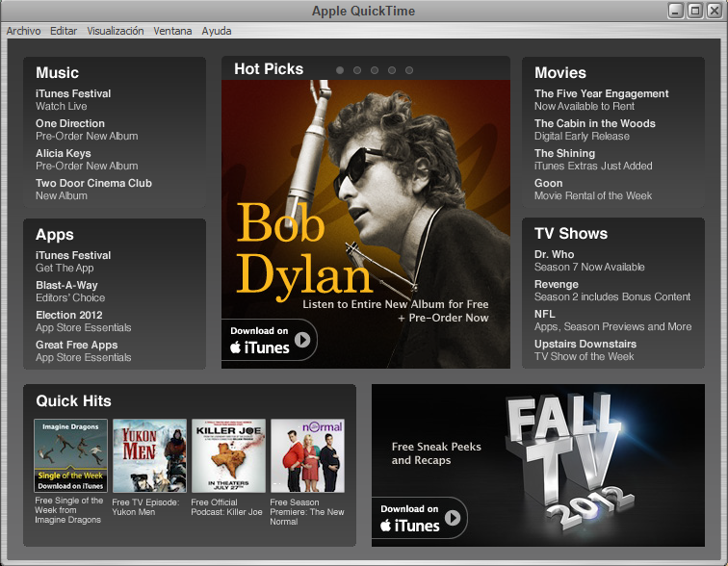Click Movies section heading
728x566 pixels.
tap(559, 73)
